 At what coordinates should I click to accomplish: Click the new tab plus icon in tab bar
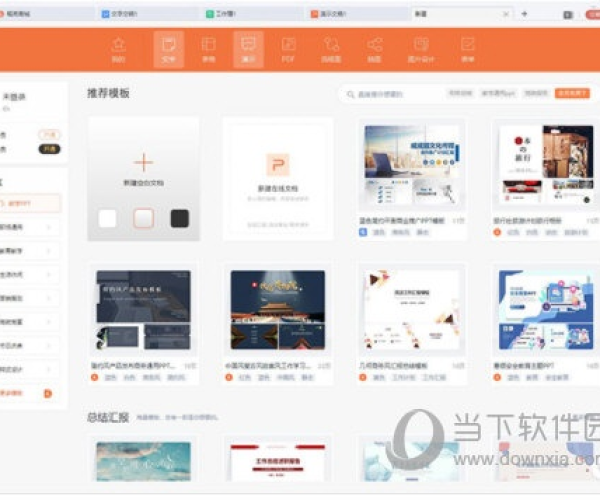click(524, 14)
